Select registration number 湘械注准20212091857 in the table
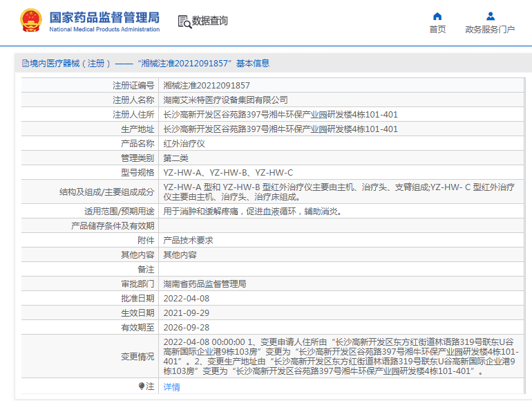The height and width of the screenshot is (401, 532). 207,86
